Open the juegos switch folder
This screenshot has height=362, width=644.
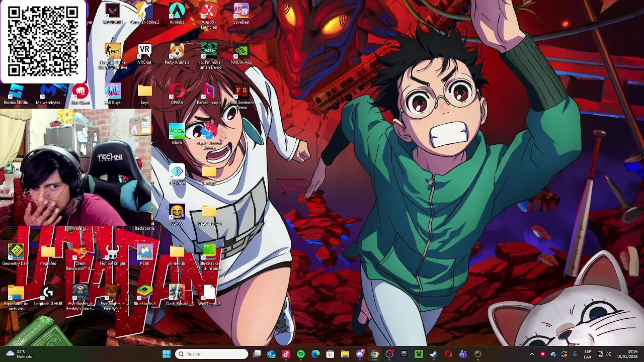click(x=209, y=215)
